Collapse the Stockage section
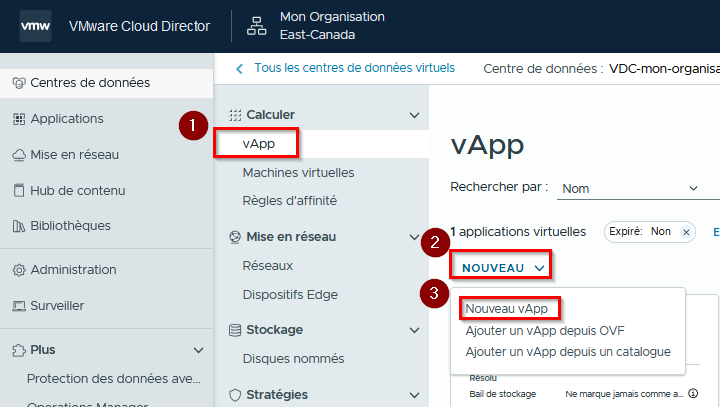 (x=414, y=330)
